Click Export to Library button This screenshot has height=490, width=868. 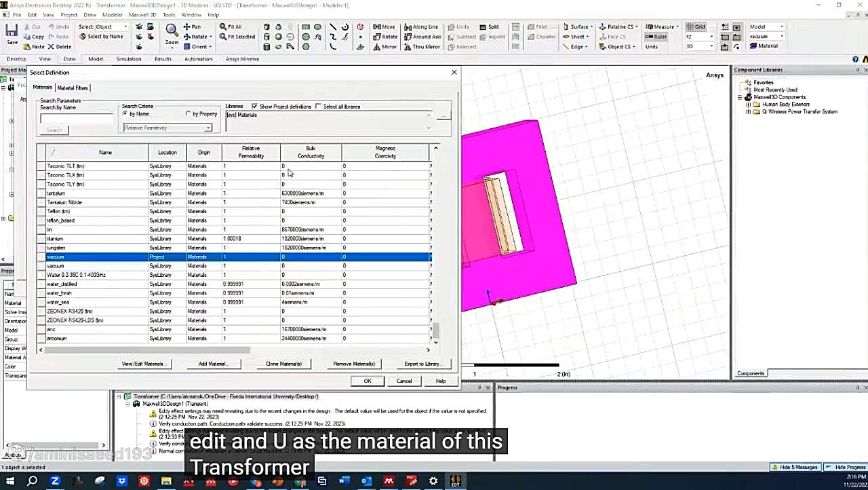(423, 364)
